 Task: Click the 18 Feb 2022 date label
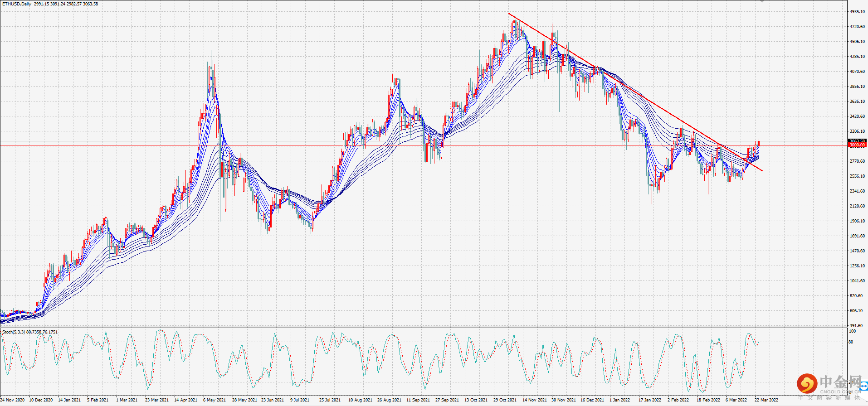(x=708, y=400)
